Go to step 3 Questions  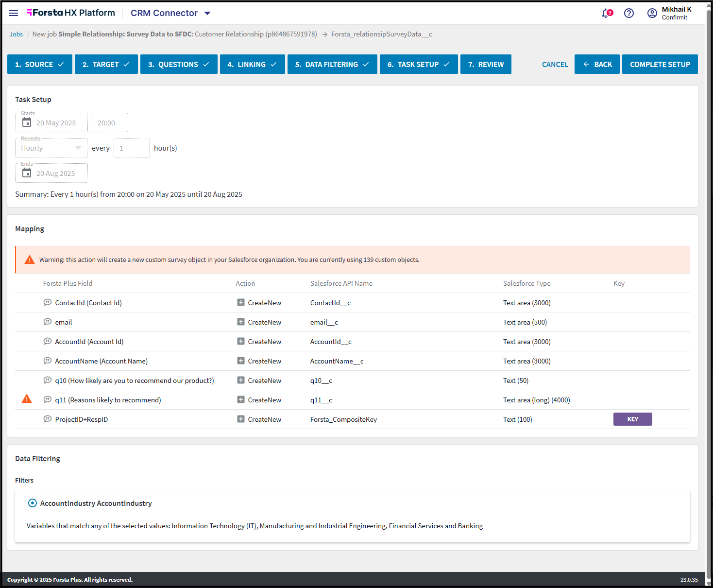coord(179,64)
